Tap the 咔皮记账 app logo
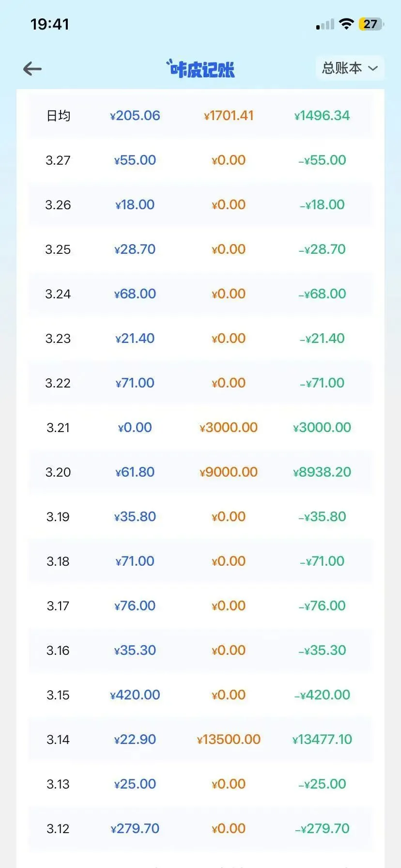The height and width of the screenshot is (868, 401). tap(200, 69)
